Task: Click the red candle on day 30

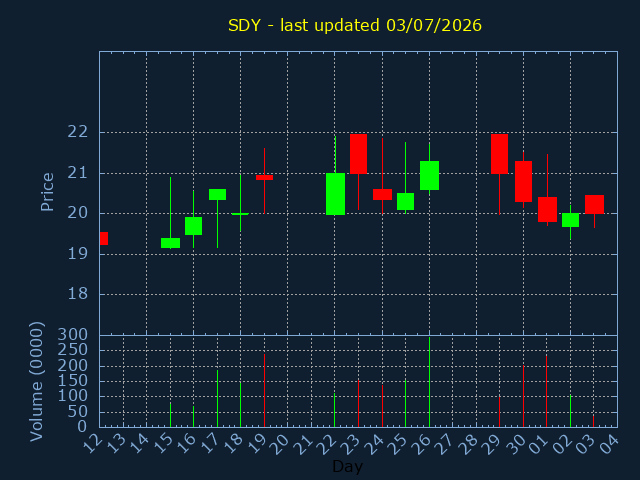Action: click(x=523, y=181)
